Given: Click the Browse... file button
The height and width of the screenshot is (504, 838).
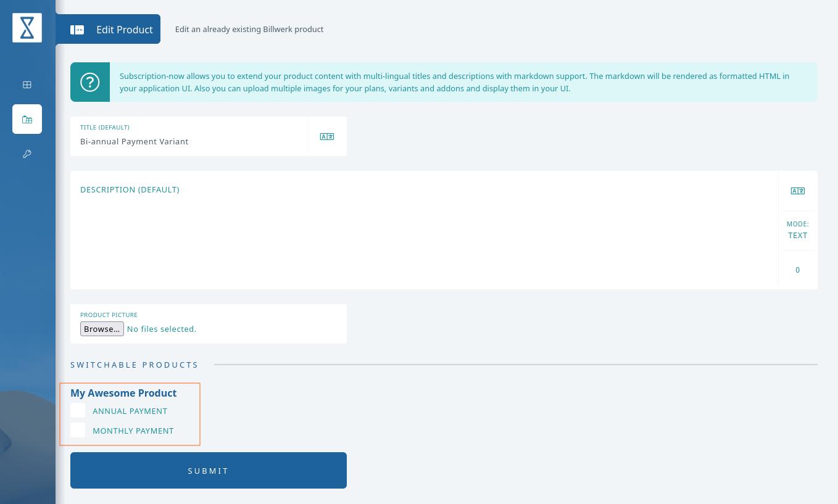Looking at the screenshot, I should click(102, 329).
